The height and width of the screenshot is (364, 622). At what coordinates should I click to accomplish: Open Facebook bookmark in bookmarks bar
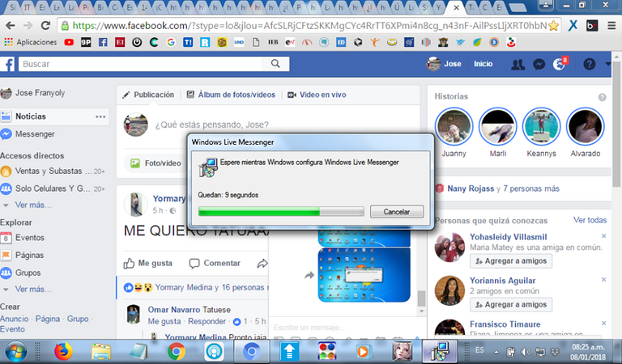pyautogui.click(x=103, y=42)
